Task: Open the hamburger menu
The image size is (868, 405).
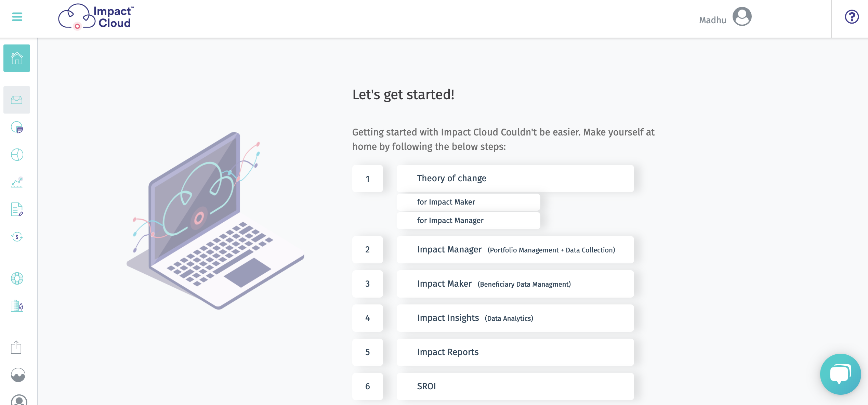Action: (17, 16)
